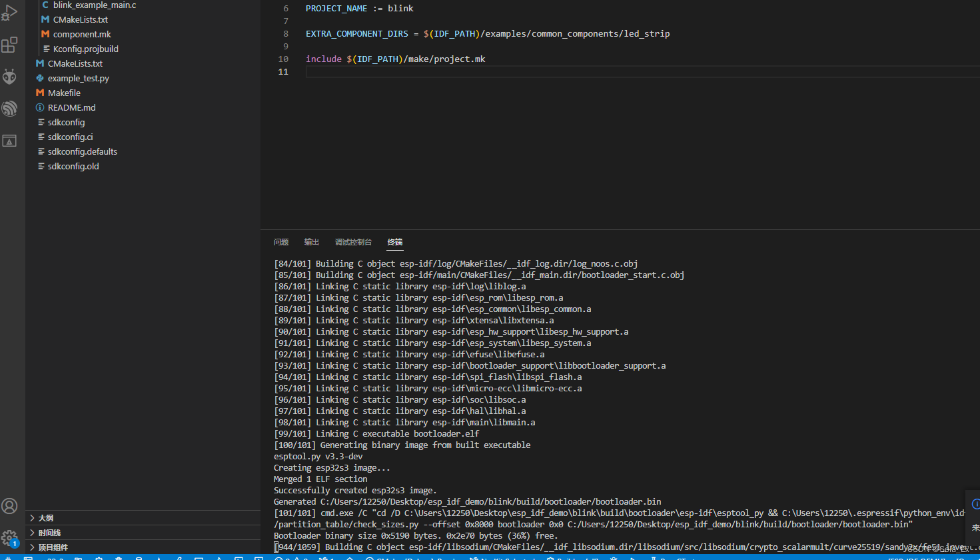Click the [100/101] Generating binary image line

coord(402,445)
